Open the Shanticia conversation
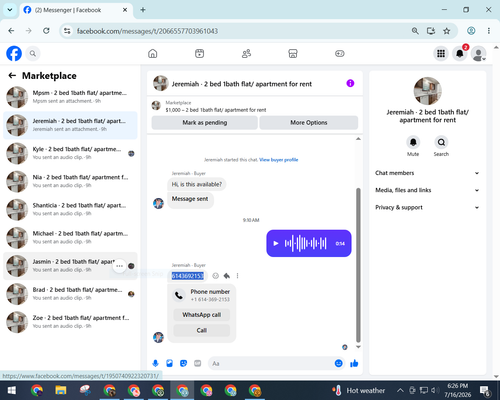This screenshot has height=400, width=500. [x=70, y=210]
